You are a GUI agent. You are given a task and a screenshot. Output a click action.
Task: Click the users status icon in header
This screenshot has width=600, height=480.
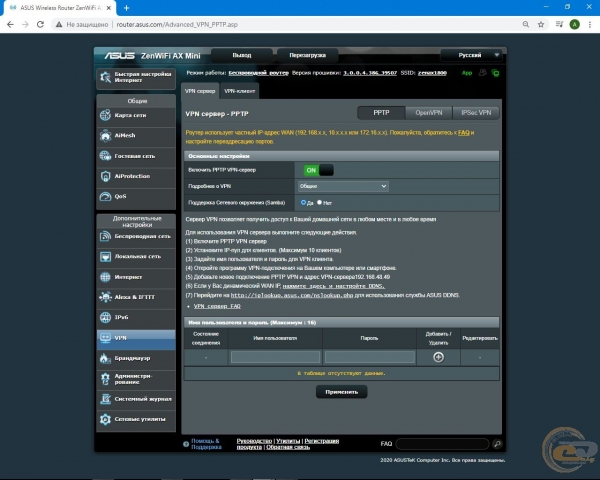pos(483,73)
